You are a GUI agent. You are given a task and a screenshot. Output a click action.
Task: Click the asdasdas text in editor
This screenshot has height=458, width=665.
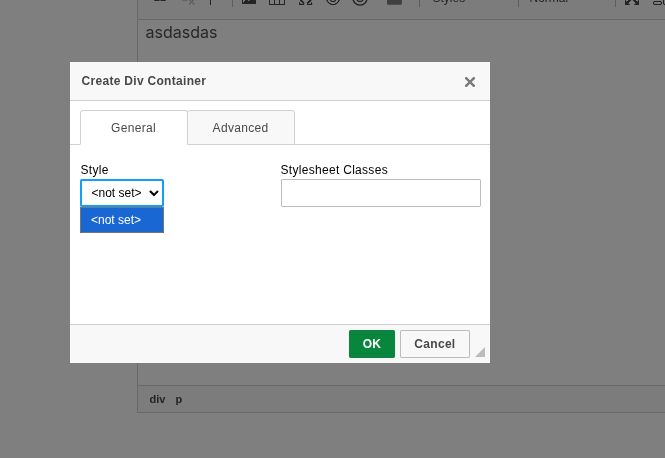[181, 33]
